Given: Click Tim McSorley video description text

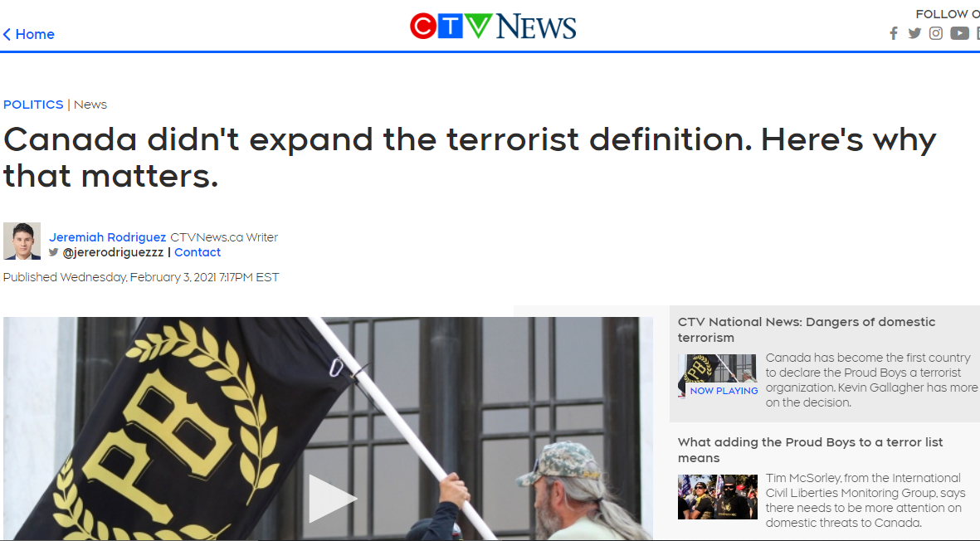Looking at the screenshot, I should (865, 500).
